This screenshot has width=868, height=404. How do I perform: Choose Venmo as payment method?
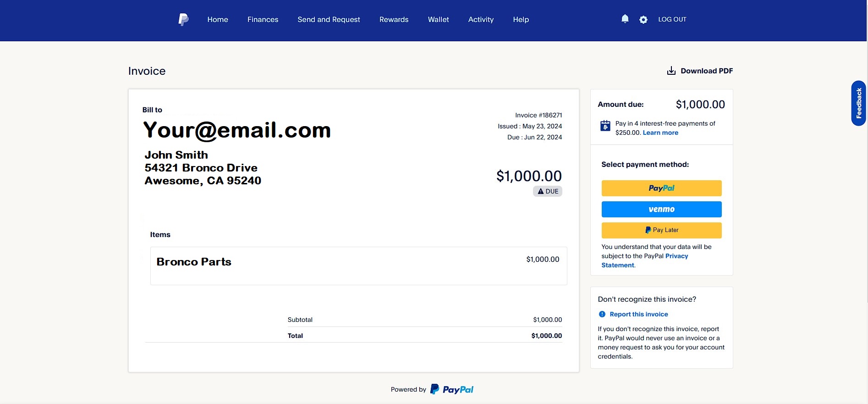click(x=661, y=209)
